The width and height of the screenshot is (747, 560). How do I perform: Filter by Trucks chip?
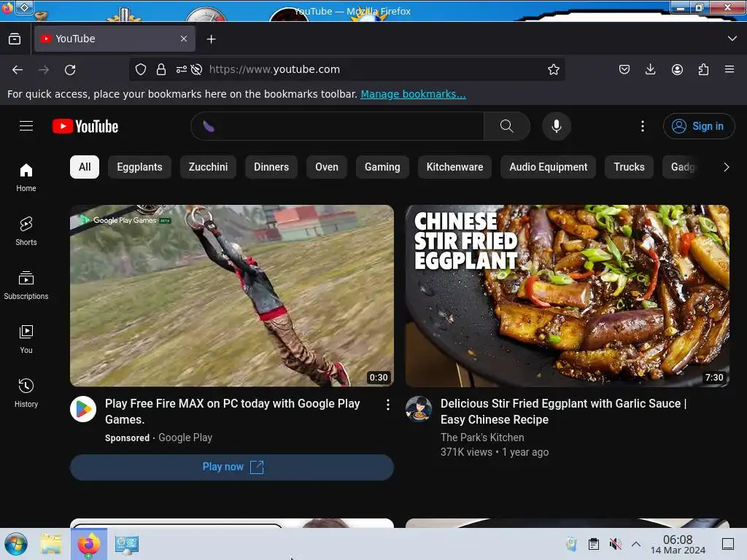629,167
